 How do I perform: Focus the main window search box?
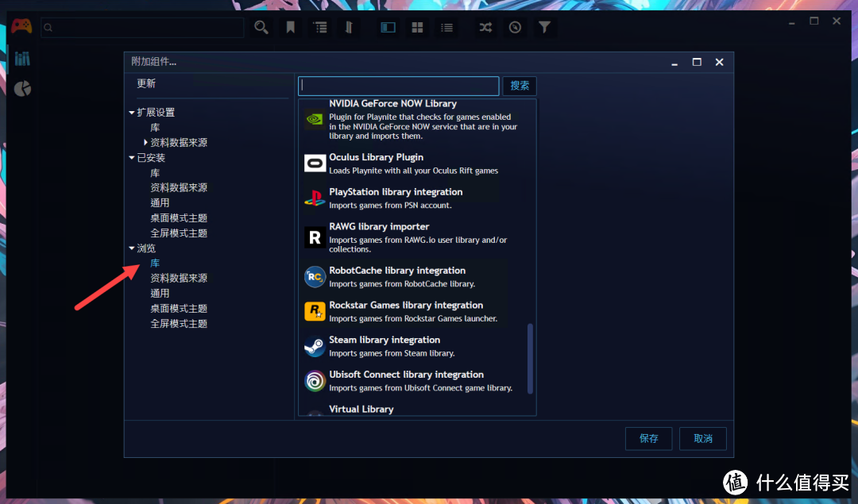pos(142,27)
